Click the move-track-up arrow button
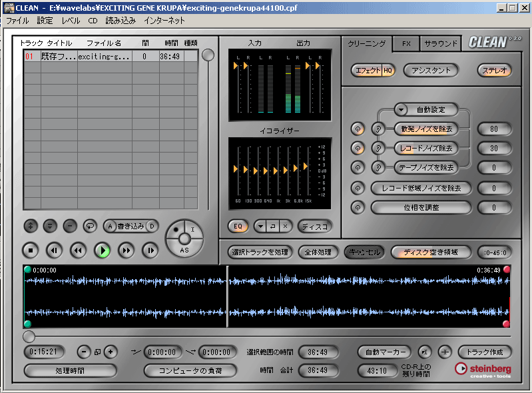Screen dimensions: 532x393 [x=31, y=226]
